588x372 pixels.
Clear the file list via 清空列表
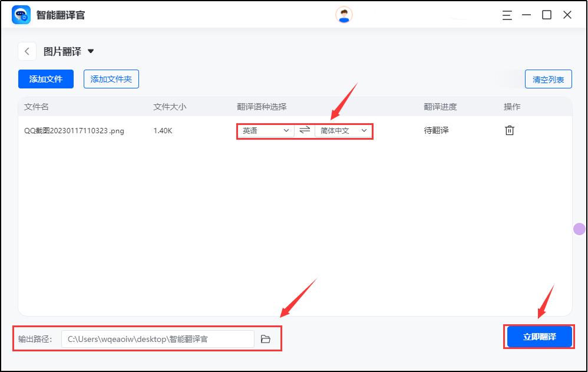(x=549, y=79)
